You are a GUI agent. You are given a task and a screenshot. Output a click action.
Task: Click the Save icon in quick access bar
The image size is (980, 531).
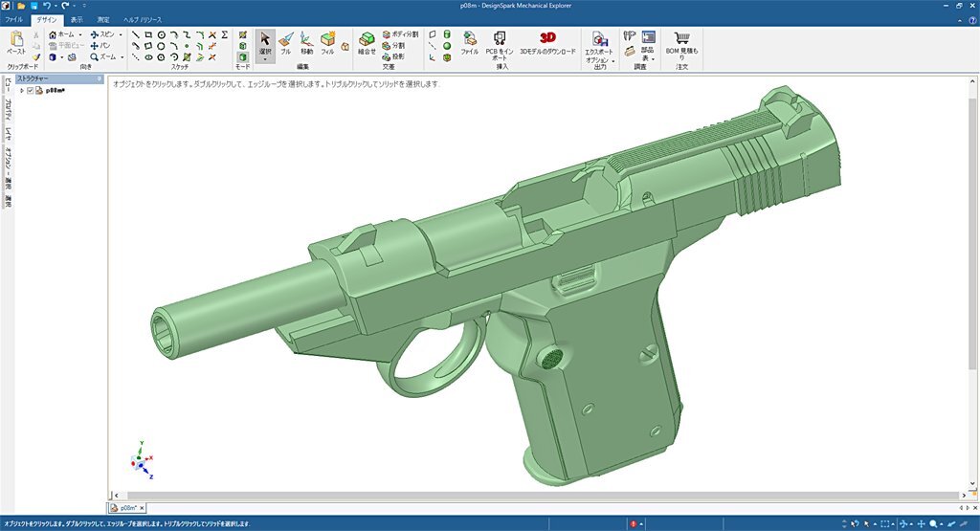34,6
